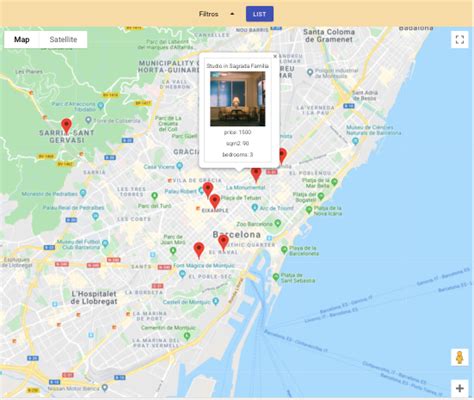Select Palau Reial de Pedralbes pin
474x400 pixels.
(96, 216)
